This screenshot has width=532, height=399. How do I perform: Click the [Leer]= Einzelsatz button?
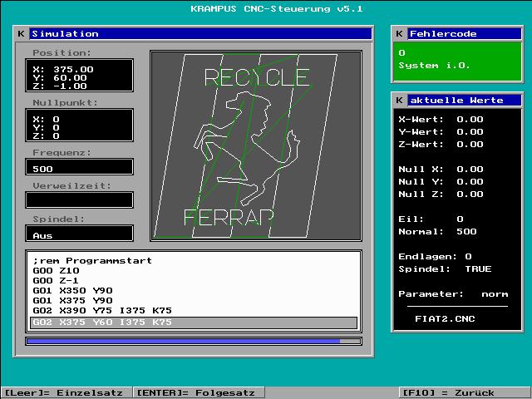(x=66, y=392)
